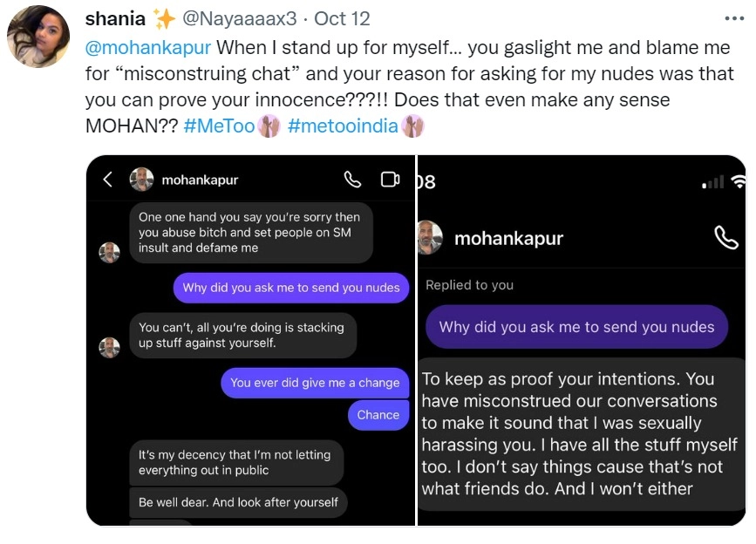Open the tweet's three-dot more options menu
Image resolution: width=756 pixels, height=544 pixels.
(734, 17)
